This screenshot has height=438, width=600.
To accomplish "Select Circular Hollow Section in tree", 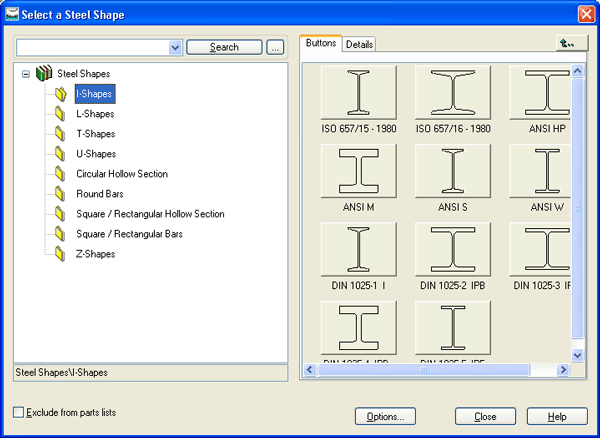I will [121, 174].
